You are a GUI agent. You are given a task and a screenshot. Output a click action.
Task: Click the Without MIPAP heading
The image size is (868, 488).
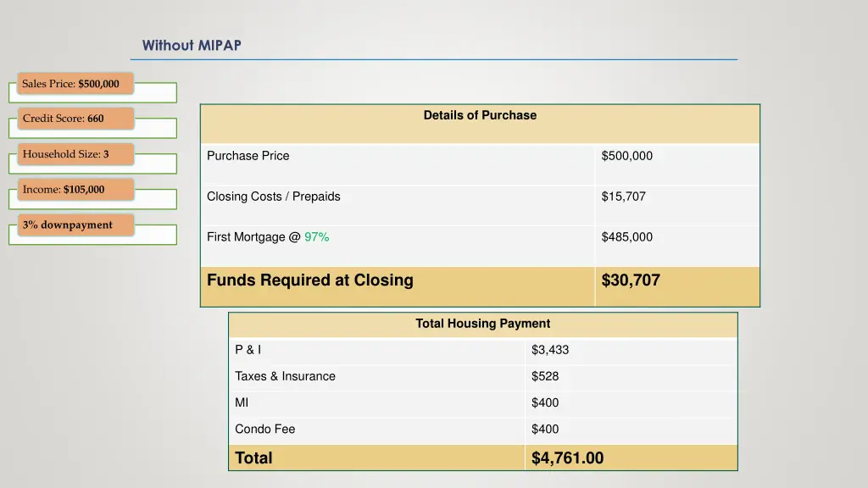pyautogui.click(x=192, y=46)
